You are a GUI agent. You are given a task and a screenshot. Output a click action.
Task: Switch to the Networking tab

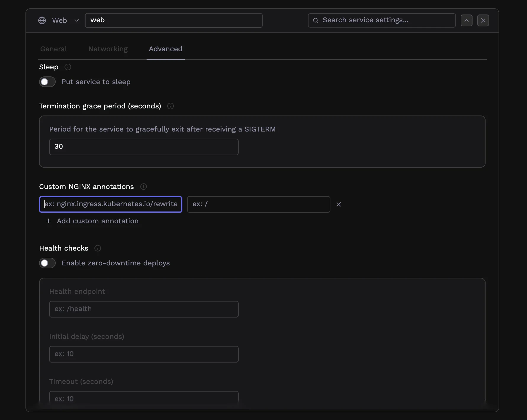[x=108, y=49]
